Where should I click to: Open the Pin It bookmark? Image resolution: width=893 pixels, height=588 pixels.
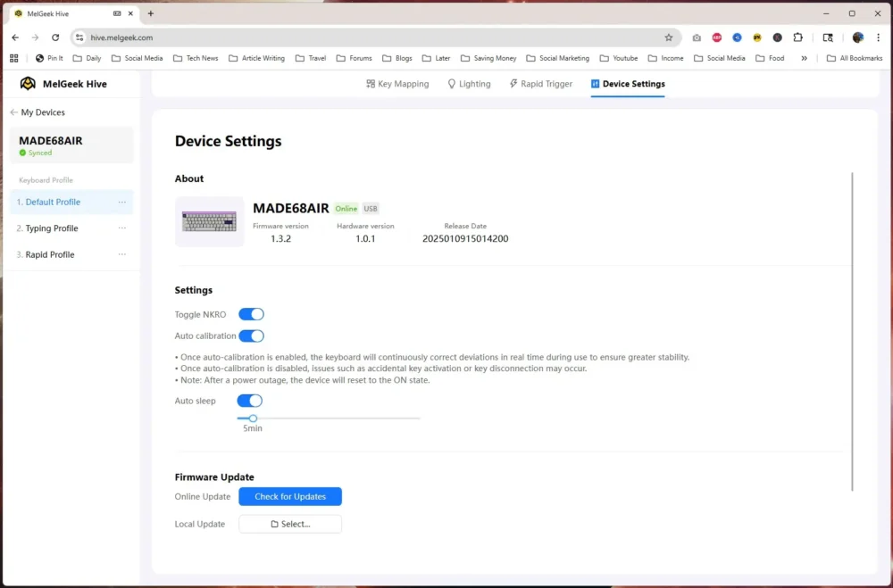(x=49, y=58)
